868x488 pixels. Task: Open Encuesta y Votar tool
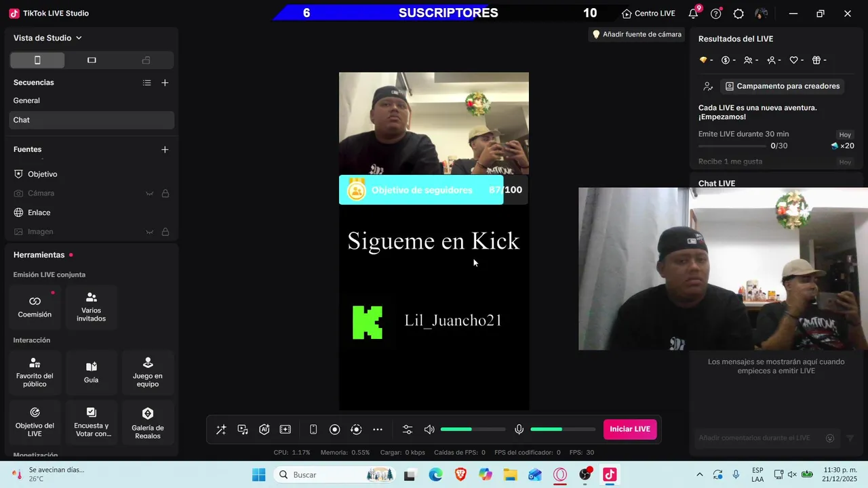point(91,422)
